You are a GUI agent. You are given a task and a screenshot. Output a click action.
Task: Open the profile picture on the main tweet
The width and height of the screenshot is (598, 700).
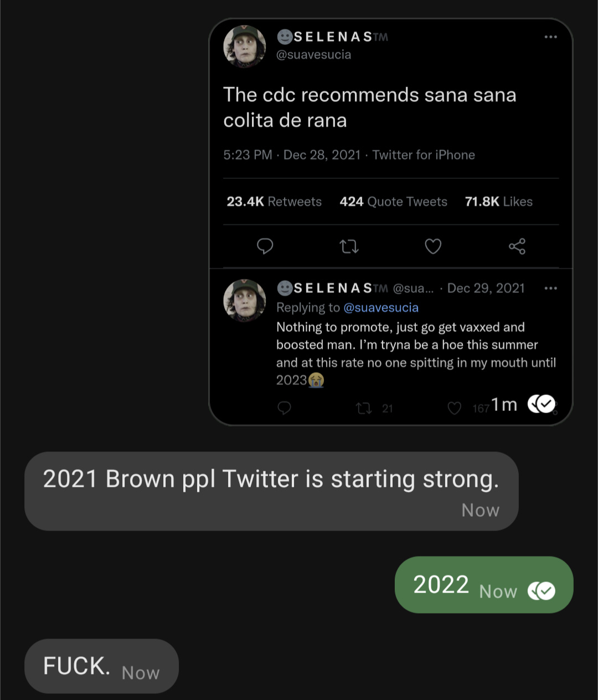click(x=244, y=46)
